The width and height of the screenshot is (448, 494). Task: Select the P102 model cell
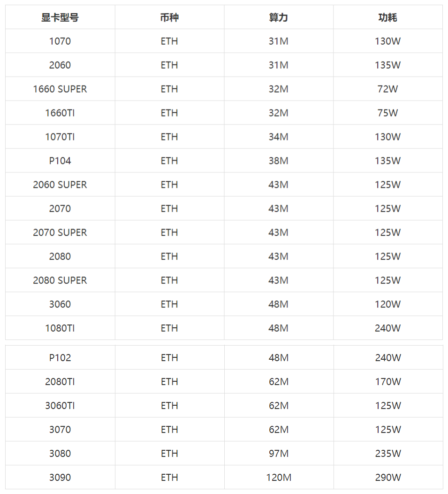coord(60,358)
